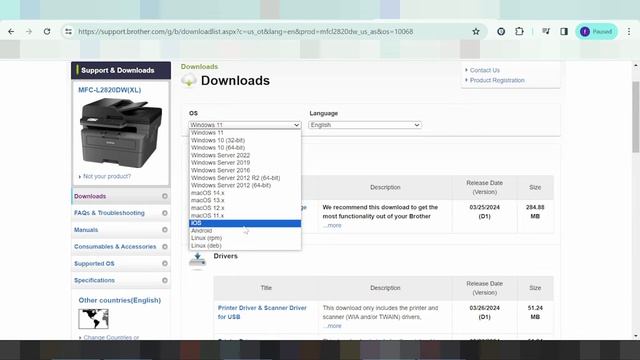Screen dimensions: 640x360
Task: Choose Windows 10 (32-bit) option
Action: click(245, 140)
